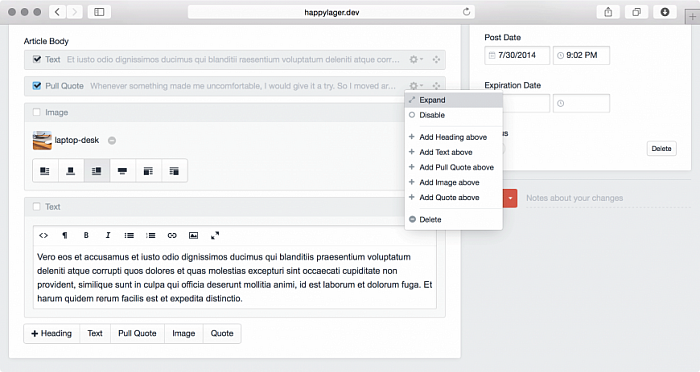Screen dimensions: 700x372
Task: Uncheck the Pull Quote block checkbox
Action: pos(37,85)
